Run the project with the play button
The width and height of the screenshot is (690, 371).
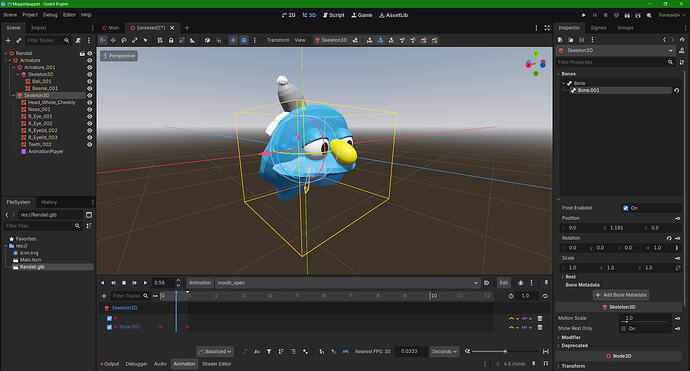pyautogui.click(x=584, y=15)
